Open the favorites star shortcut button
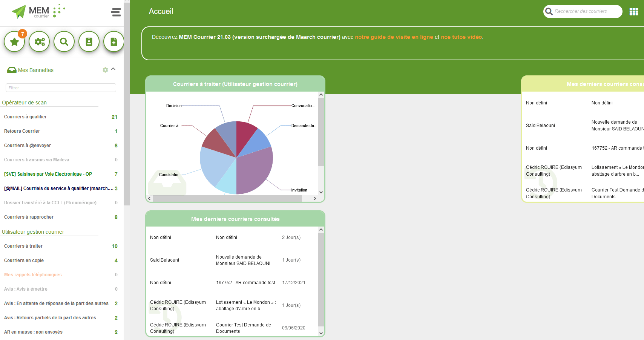 pos(14,42)
